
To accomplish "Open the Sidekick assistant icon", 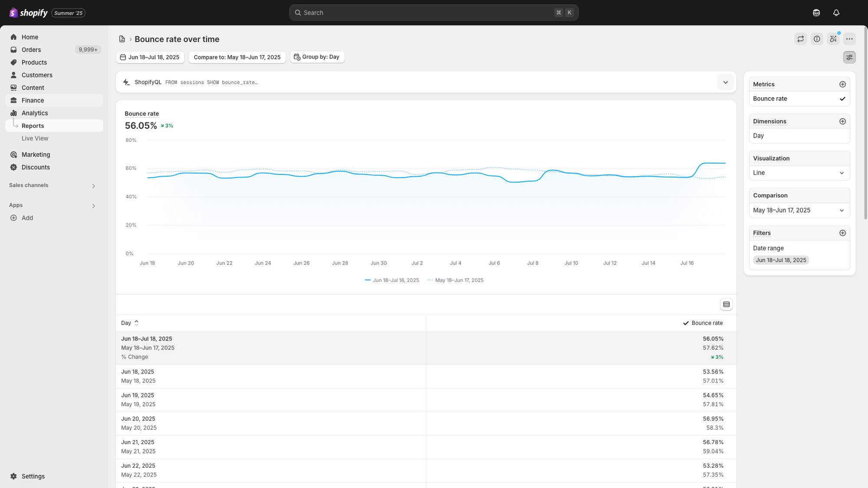I will point(833,39).
